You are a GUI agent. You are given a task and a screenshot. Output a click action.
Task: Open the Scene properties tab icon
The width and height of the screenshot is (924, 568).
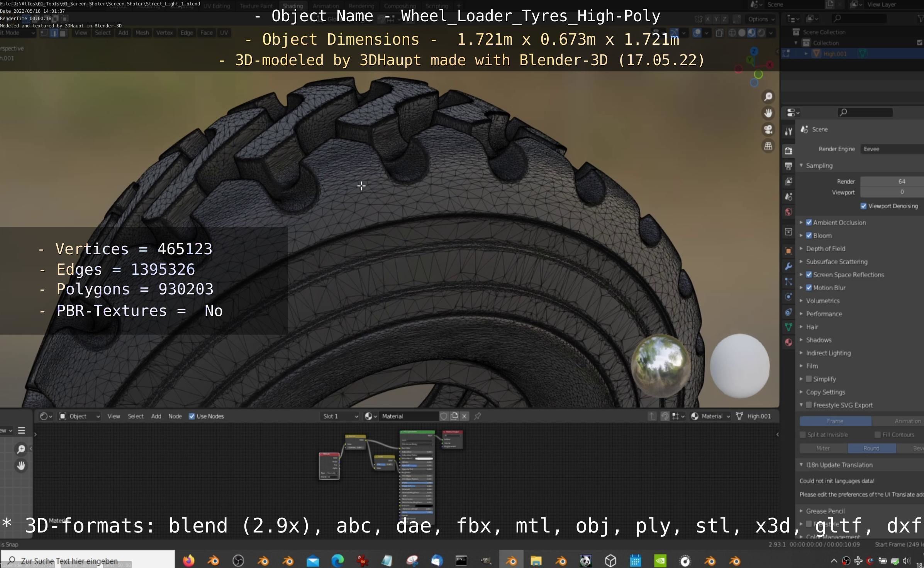[x=788, y=197]
